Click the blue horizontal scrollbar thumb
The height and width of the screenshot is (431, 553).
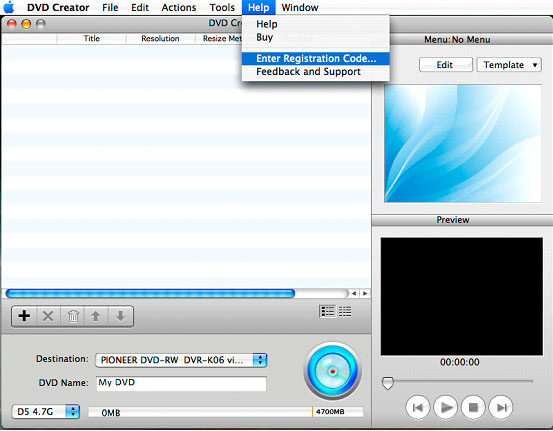[x=150, y=293]
